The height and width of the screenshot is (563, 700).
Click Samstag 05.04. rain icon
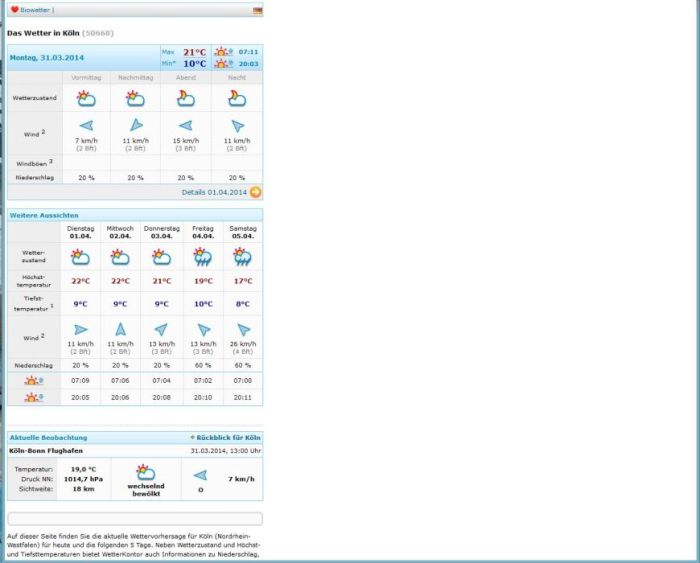point(243,257)
